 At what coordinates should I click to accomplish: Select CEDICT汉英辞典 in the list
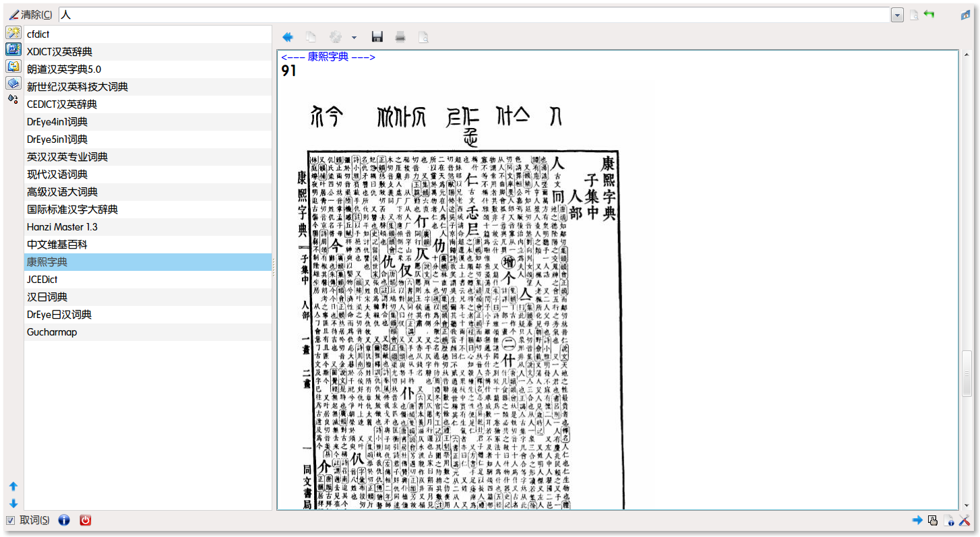pos(148,104)
